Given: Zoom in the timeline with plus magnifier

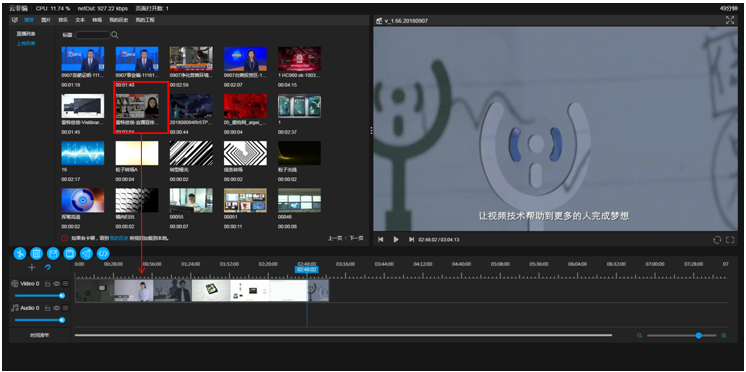Looking at the screenshot, I should pos(724,335).
